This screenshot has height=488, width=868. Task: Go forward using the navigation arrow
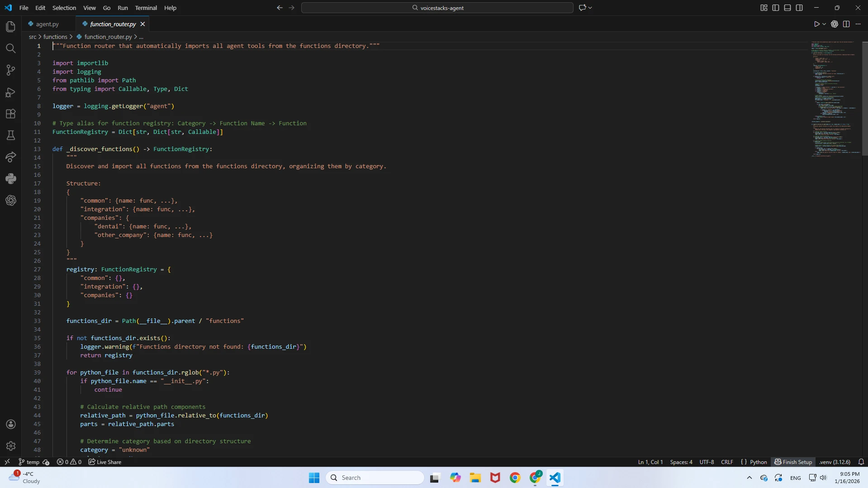(291, 8)
